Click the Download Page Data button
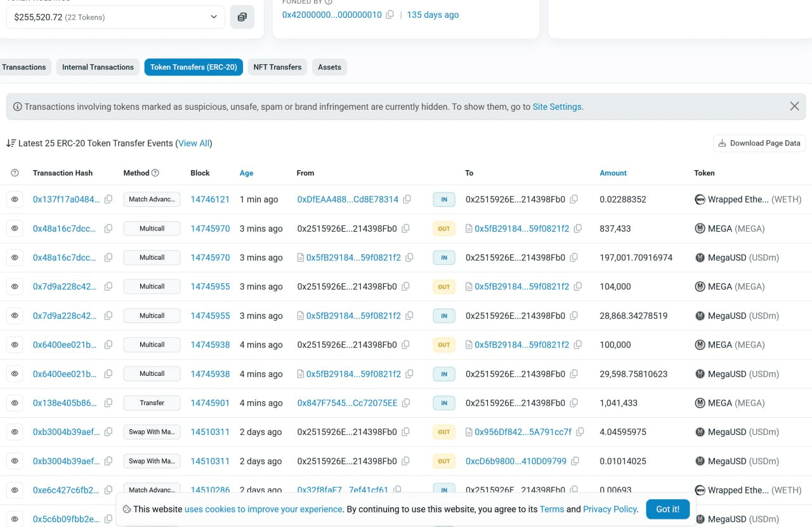 tap(759, 143)
